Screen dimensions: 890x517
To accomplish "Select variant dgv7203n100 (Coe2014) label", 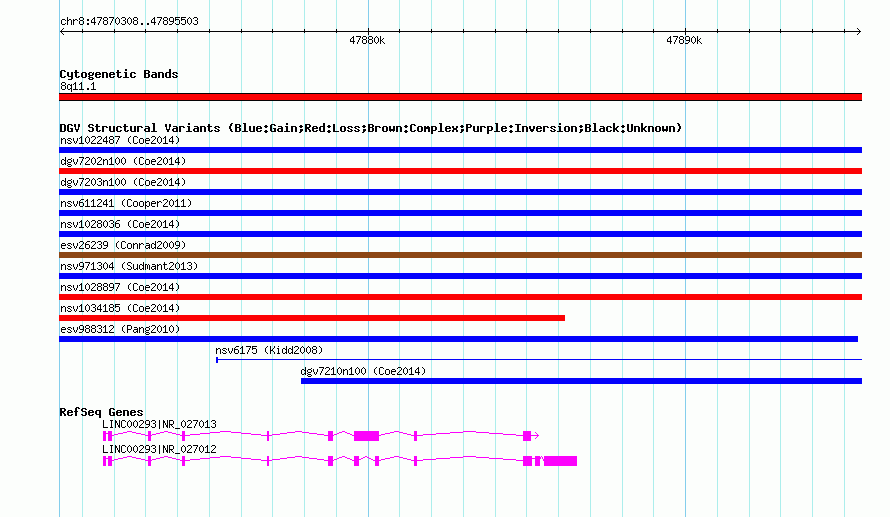I will click(123, 182).
